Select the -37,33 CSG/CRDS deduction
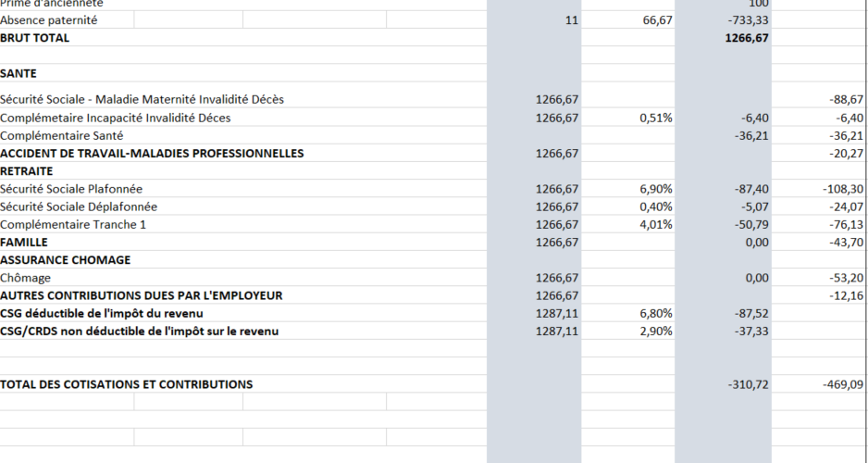Viewport: 868px width, 463px height. coord(751,331)
